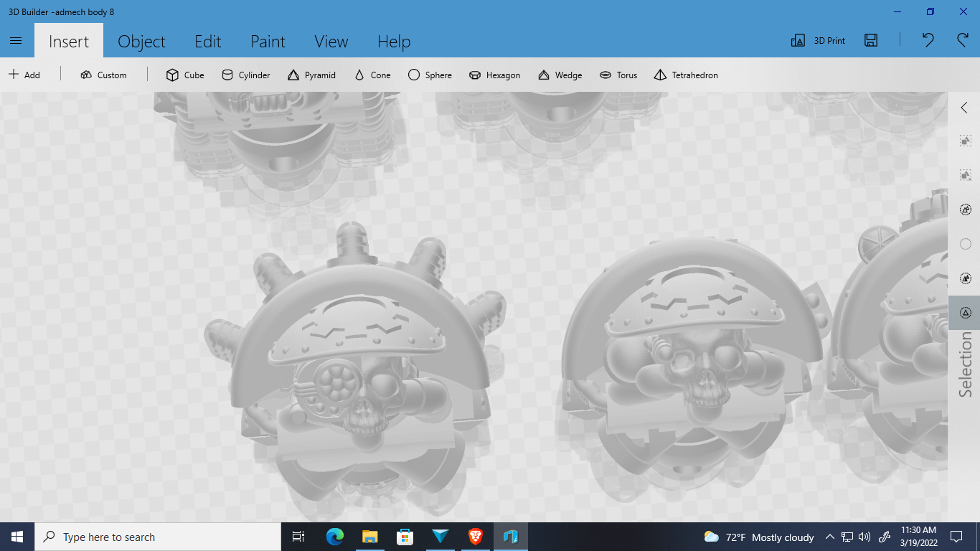Image resolution: width=980 pixels, height=551 pixels.
Task: Click the select-all icon in Selection panel
Action: 966,141
